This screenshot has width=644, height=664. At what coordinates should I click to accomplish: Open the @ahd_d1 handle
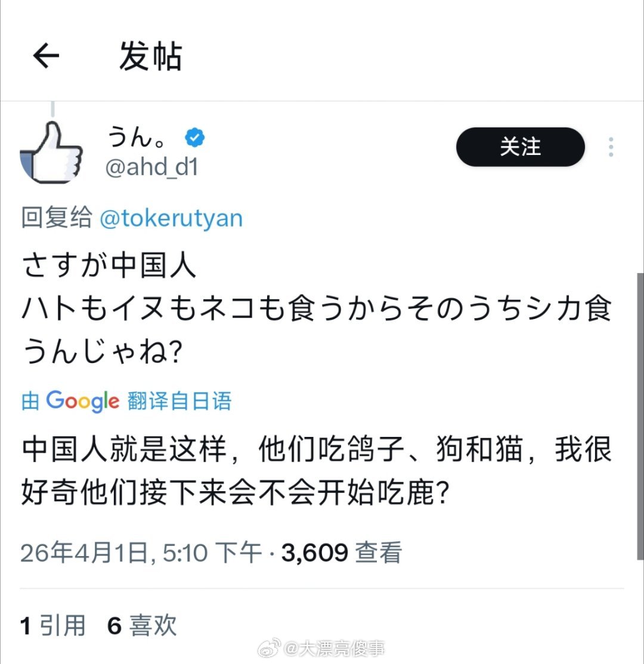pos(151,167)
